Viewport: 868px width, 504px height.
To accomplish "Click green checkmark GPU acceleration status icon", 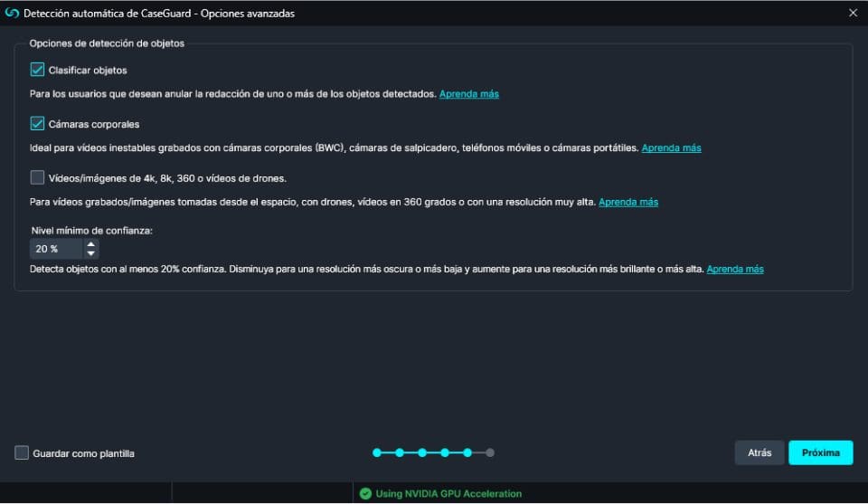I will click(x=365, y=493).
